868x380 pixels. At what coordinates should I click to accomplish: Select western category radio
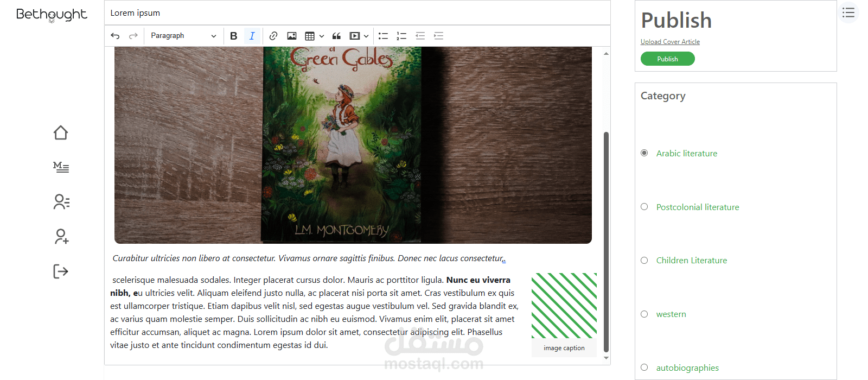tap(644, 314)
